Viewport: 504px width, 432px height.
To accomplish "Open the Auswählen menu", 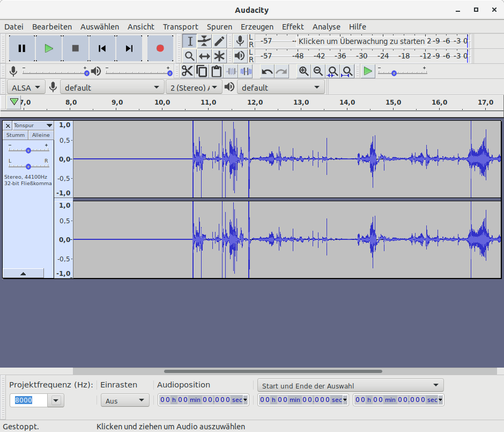I will [x=100, y=27].
